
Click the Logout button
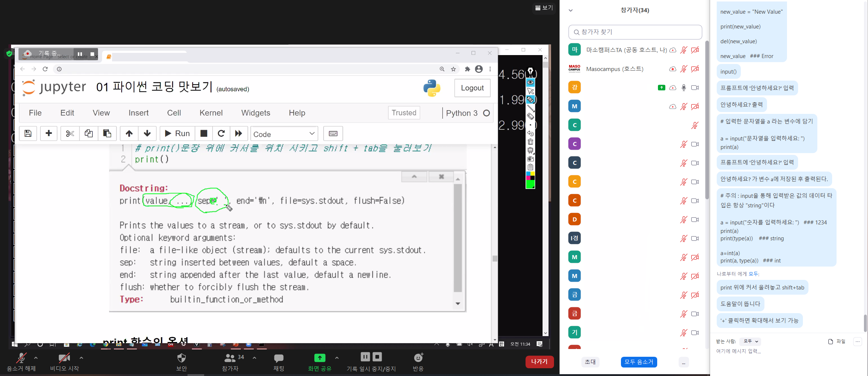pos(472,88)
